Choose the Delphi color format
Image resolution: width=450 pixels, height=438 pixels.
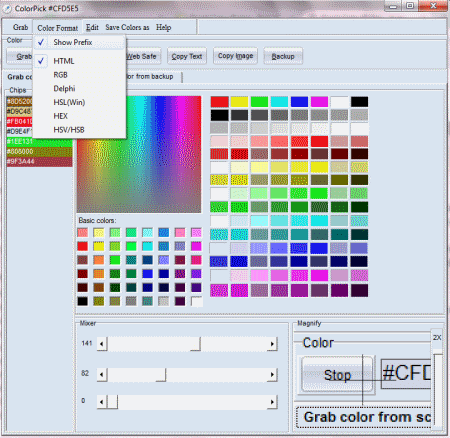coord(79,89)
